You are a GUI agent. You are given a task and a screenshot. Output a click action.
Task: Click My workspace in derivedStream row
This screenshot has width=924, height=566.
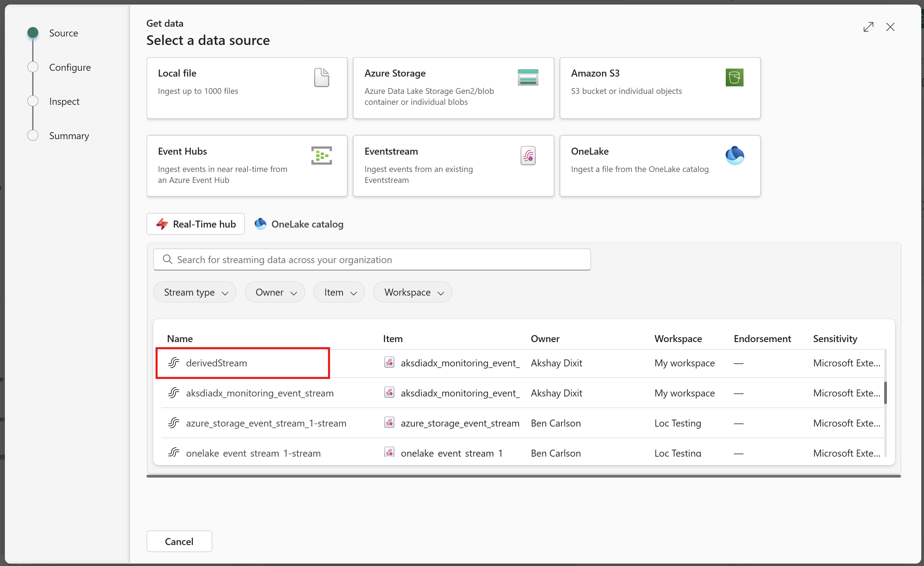tap(684, 363)
